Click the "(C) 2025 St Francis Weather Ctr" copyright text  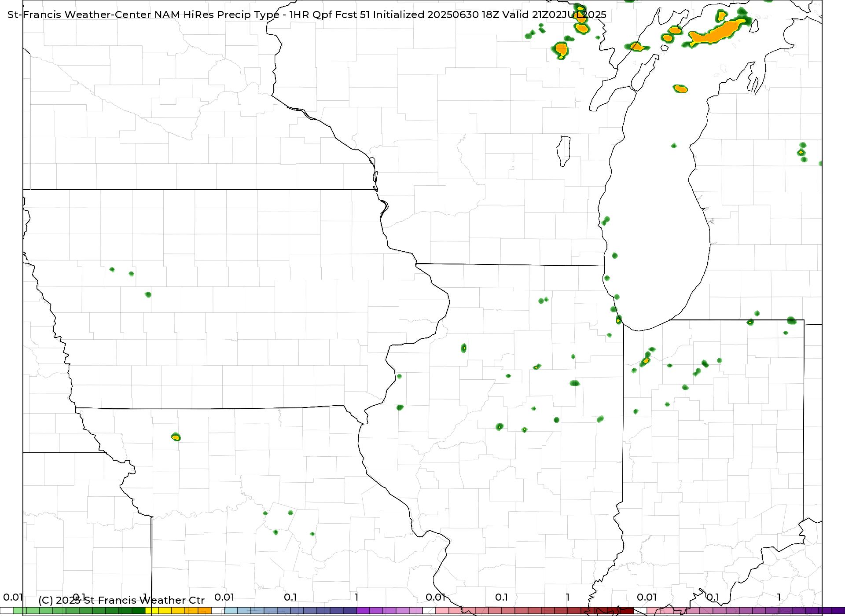coord(121,600)
